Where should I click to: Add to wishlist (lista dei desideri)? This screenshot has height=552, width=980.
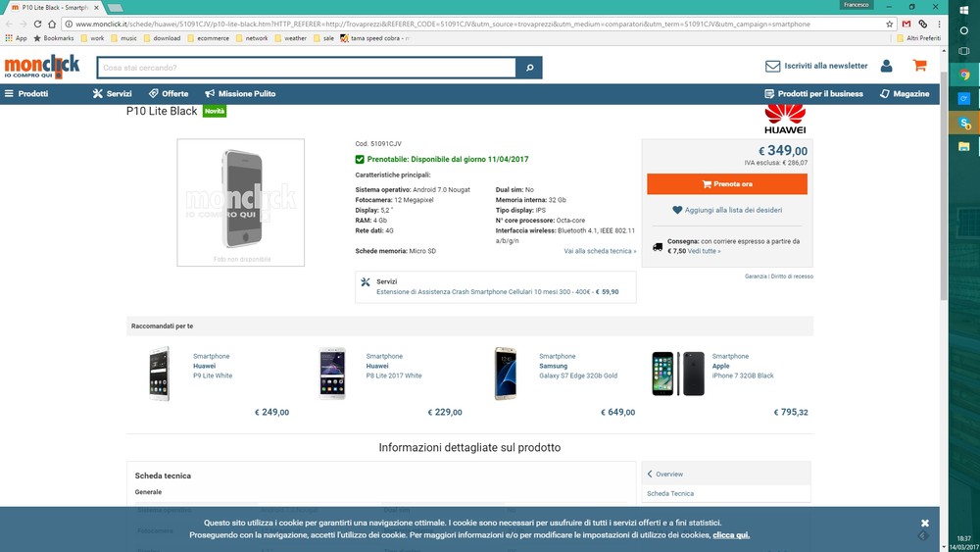pyautogui.click(x=727, y=210)
